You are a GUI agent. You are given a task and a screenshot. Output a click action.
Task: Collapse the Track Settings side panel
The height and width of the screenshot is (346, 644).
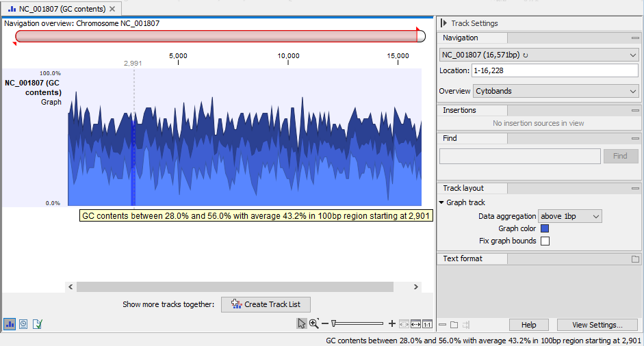click(x=443, y=23)
